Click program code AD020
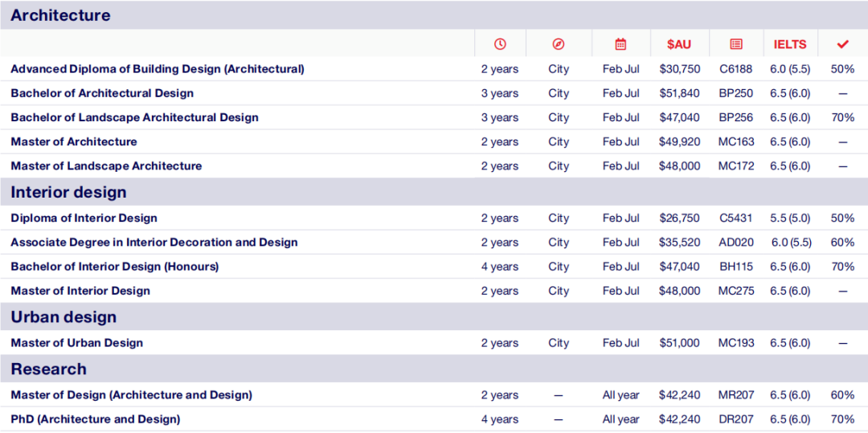 tap(735, 243)
